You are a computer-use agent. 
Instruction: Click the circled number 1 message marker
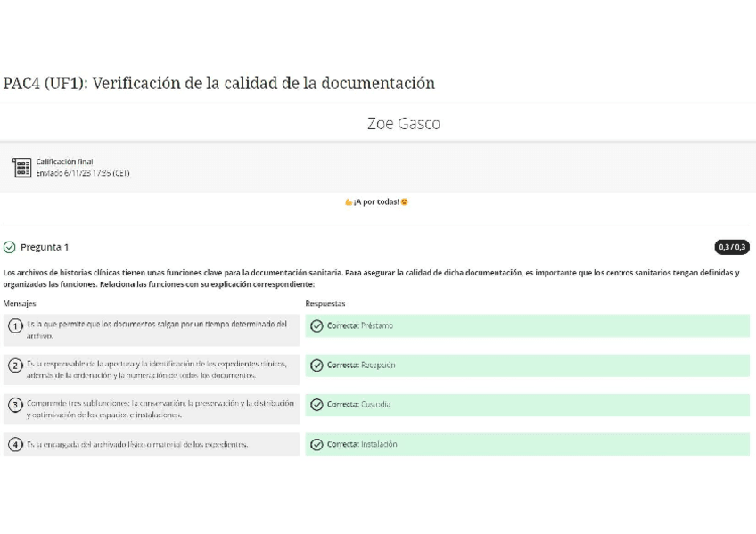[15, 326]
